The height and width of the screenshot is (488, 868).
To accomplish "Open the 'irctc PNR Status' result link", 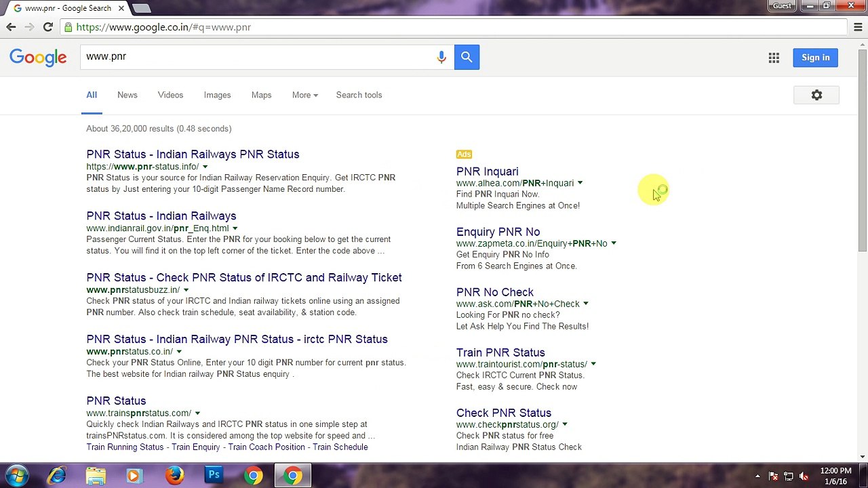I will pyautogui.click(x=237, y=340).
